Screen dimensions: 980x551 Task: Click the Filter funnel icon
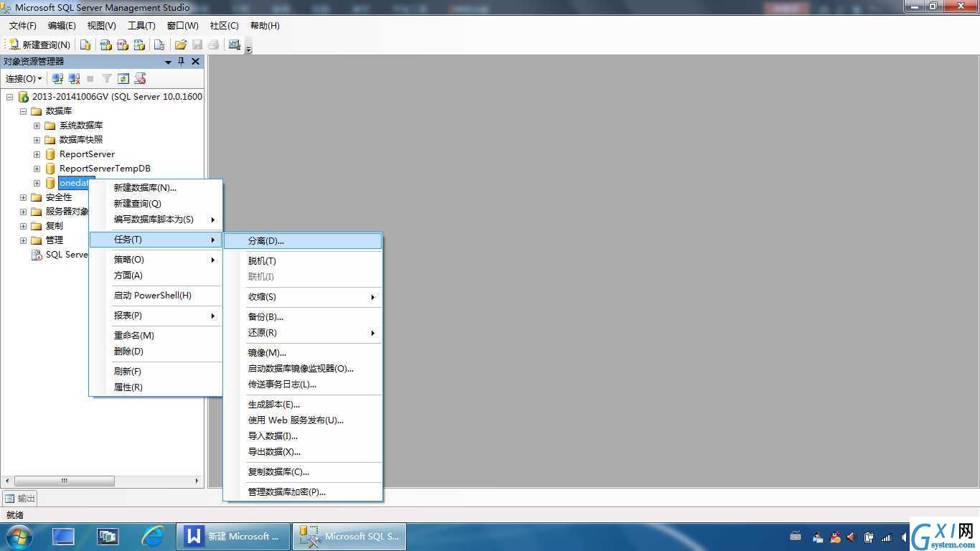(107, 78)
